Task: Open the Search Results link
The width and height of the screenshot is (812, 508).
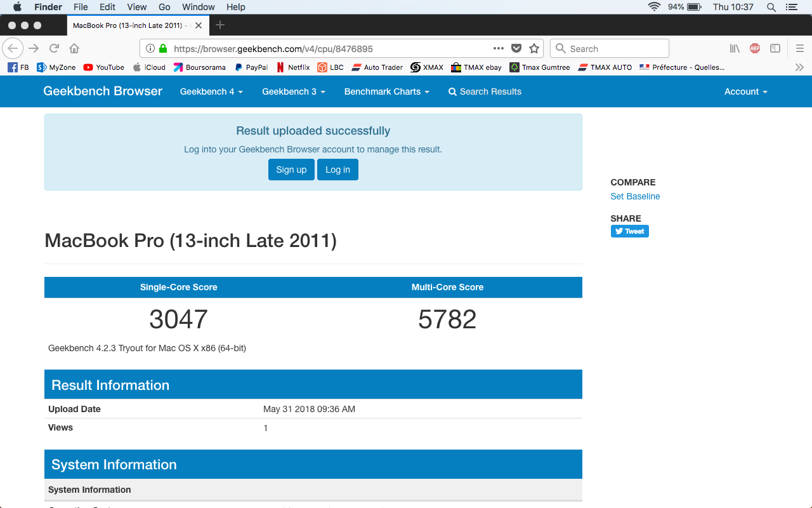Action: pyautogui.click(x=485, y=91)
